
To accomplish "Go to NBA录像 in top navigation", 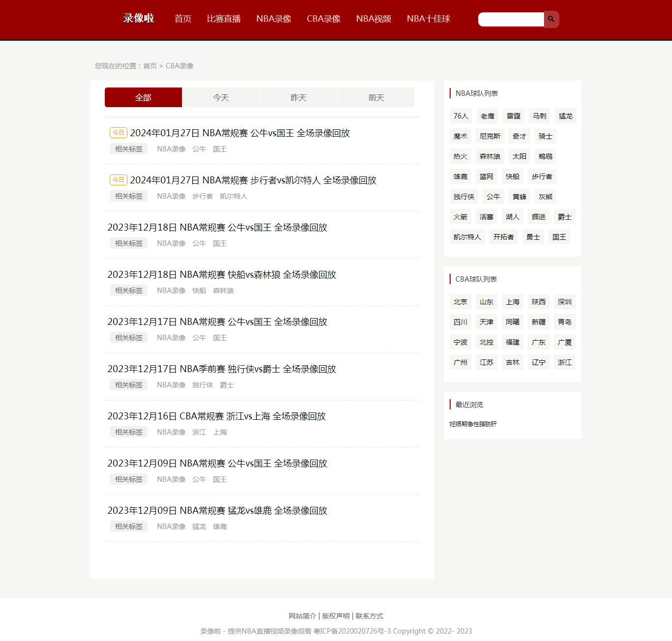I will pos(274,19).
